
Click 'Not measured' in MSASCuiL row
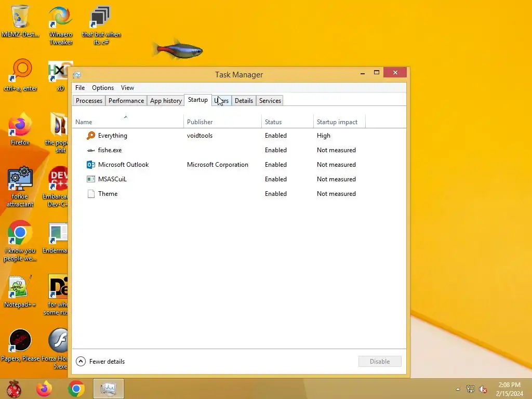click(x=336, y=179)
